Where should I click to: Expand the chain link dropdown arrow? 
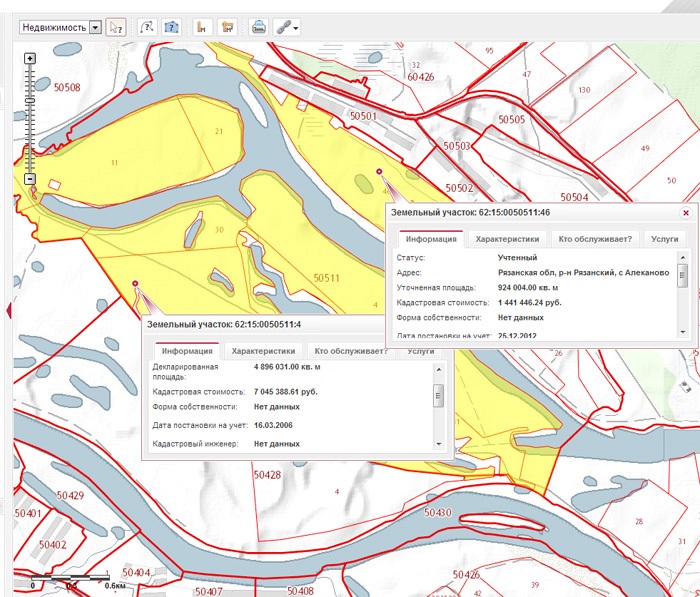click(298, 28)
